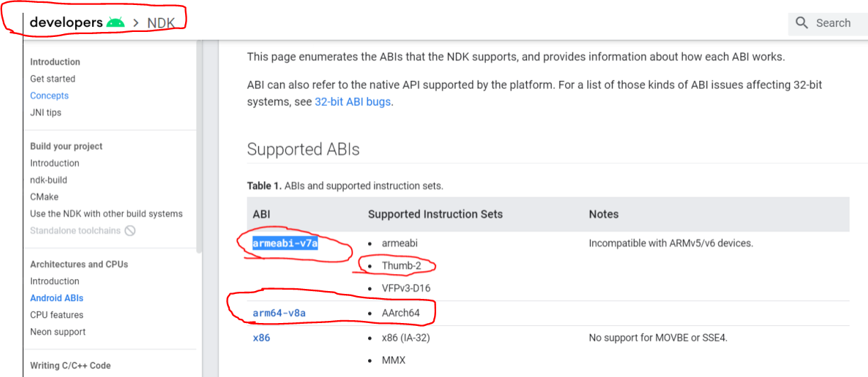Open arm64-v8a ABI link

click(x=279, y=312)
